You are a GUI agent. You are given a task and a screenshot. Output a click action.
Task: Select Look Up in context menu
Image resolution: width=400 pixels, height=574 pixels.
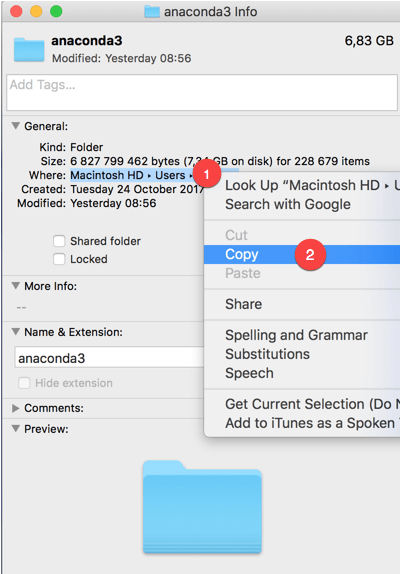302,185
